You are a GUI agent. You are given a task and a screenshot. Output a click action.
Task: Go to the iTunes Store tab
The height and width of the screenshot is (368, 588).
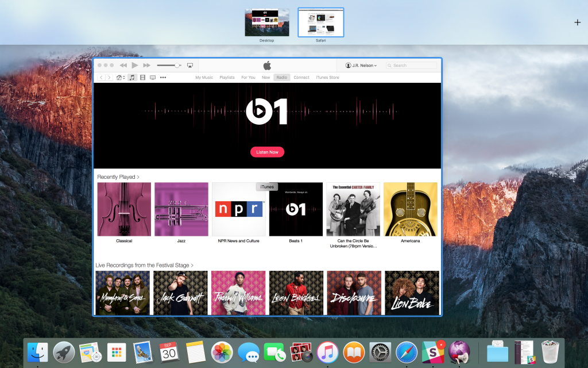pos(327,78)
